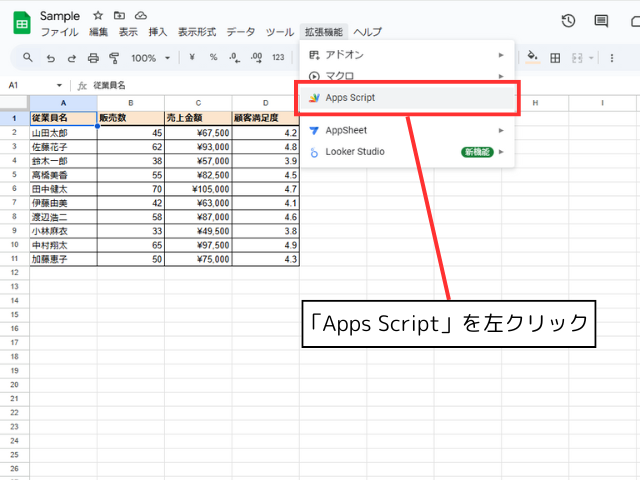Screen dimensions: 640x480
Task: Expand the マクロ submenu
Action: 407,76
